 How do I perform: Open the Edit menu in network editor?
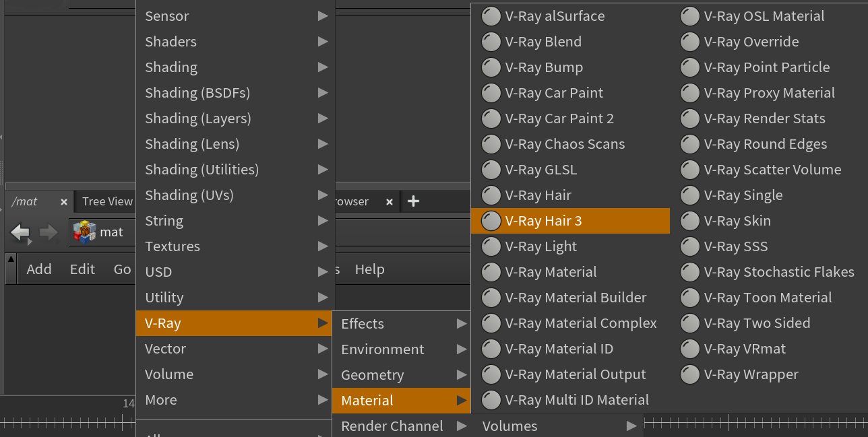tap(82, 269)
